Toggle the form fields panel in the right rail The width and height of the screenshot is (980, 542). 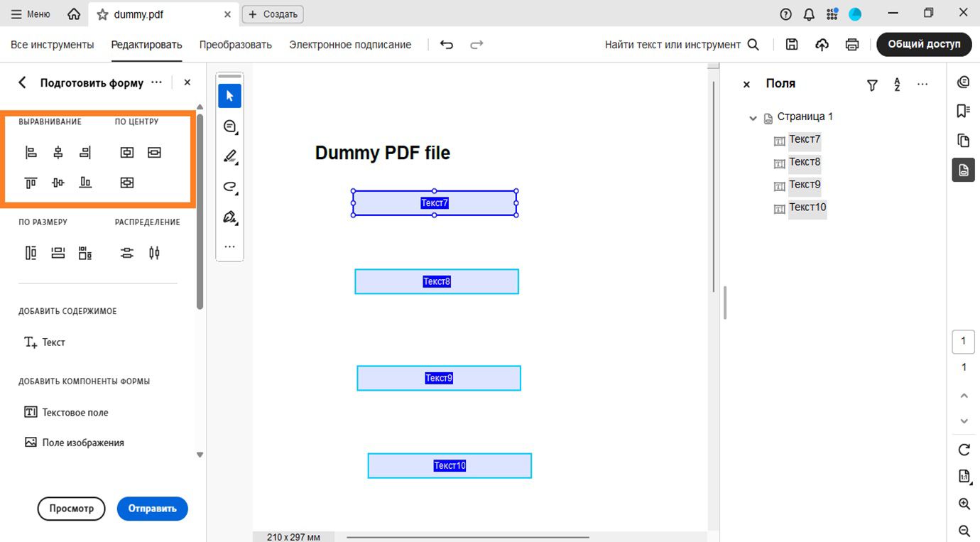coord(963,170)
